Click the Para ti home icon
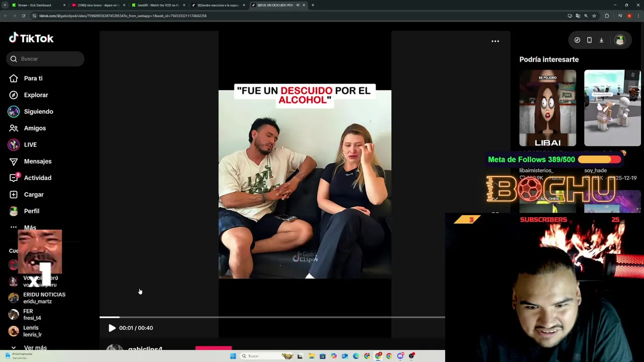 point(14,78)
